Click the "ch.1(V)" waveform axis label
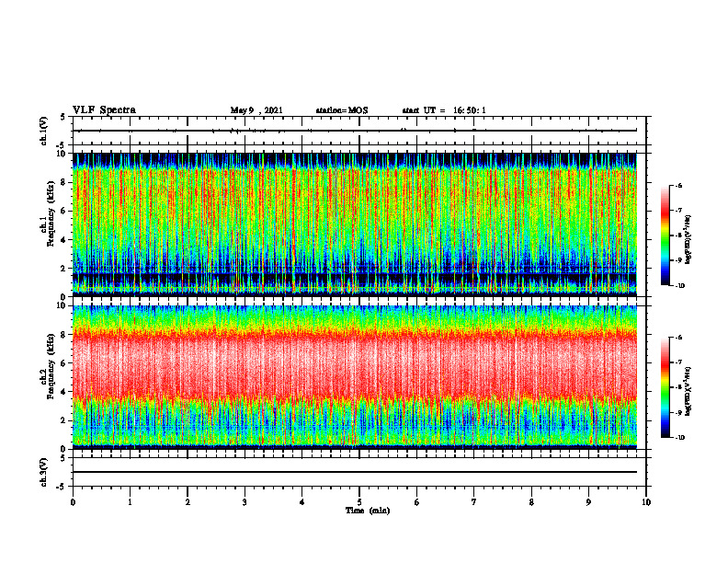Screen dimensions: 728x563 (x=43, y=131)
